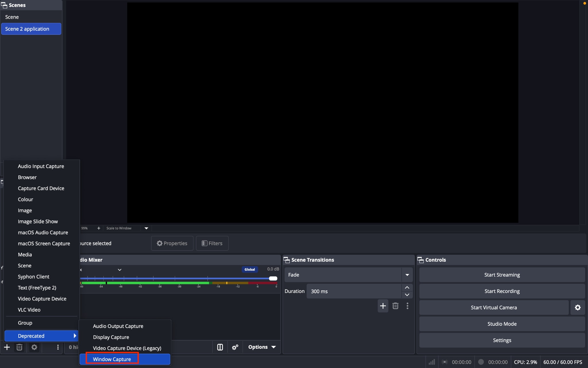Add a Syphon Client source
Viewport: 588px width, 368px height.
coord(41,277)
